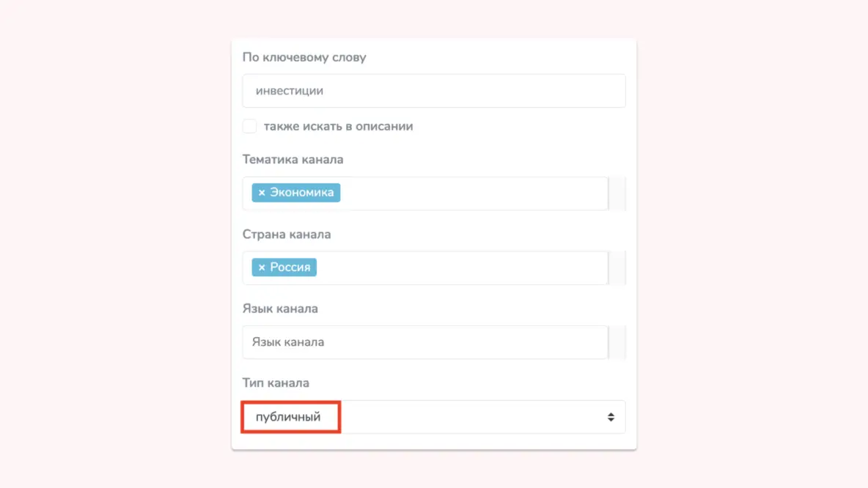Enable «также искать в описании» checkbox
Screen dimensions: 868x488
(x=249, y=126)
